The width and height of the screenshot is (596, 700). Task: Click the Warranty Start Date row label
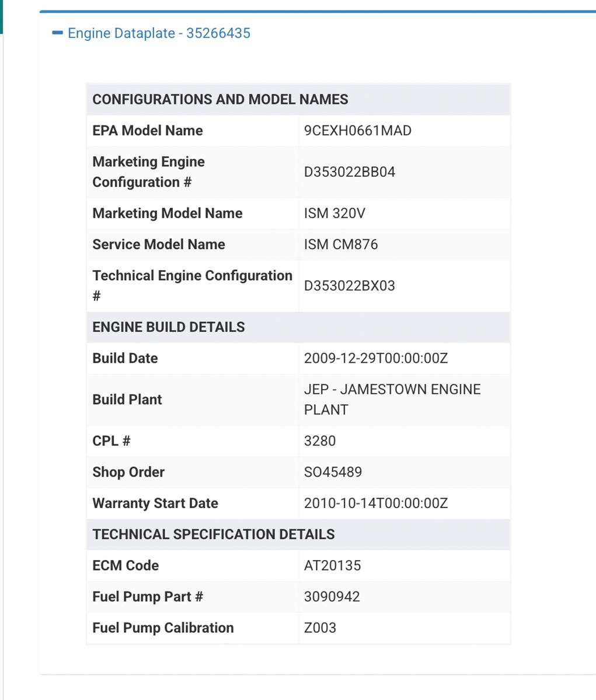pos(155,503)
